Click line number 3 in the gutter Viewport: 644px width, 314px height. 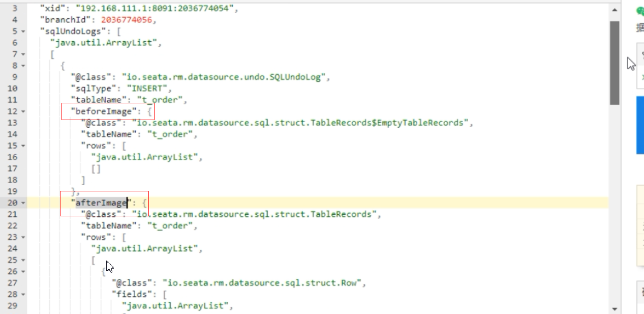[x=15, y=9]
